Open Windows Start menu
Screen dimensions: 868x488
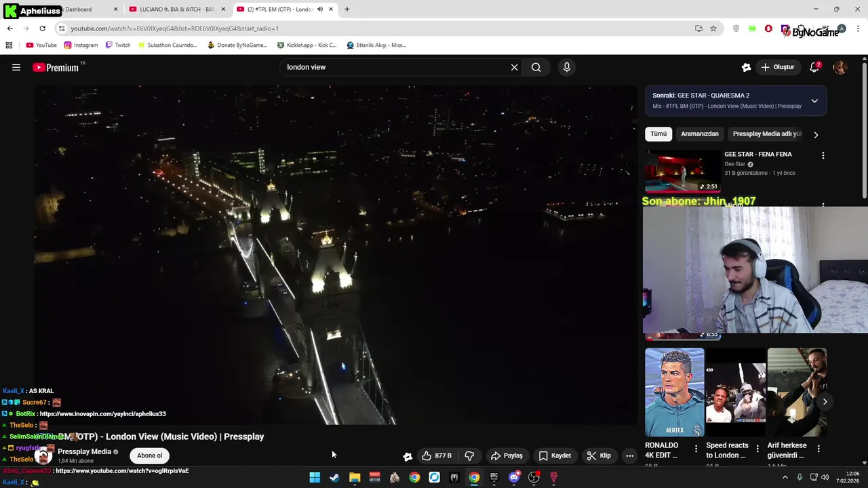[x=315, y=478]
